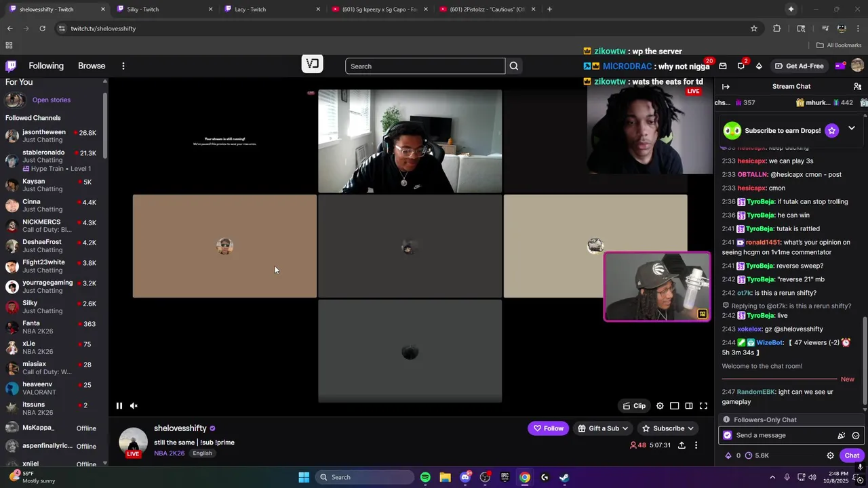The image size is (868, 488).
Task: Share the stream via share icon
Action: point(682,445)
